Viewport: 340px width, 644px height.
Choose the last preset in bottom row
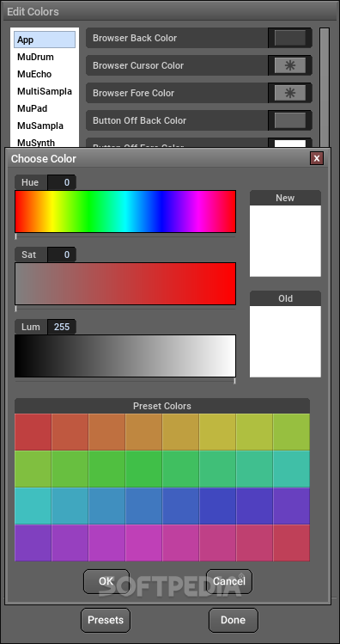(291, 543)
